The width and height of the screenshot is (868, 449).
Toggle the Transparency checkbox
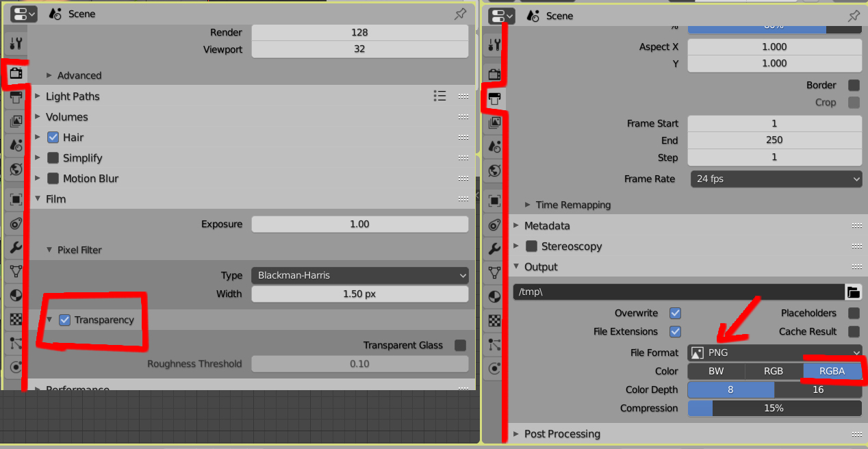[x=65, y=320]
